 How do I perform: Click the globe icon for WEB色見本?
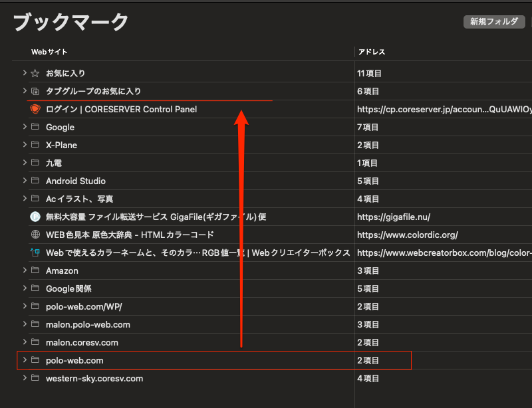pyautogui.click(x=35, y=235)
